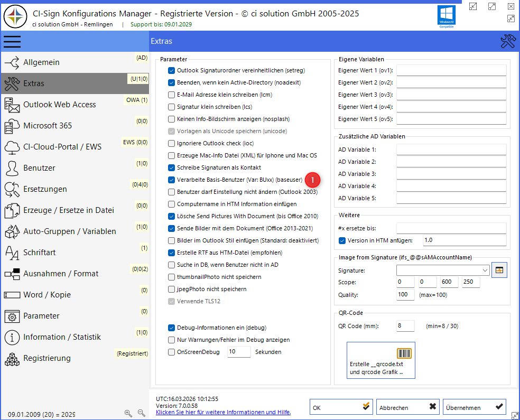Image resolution: width=520 pixels, height=420 pixels.
Task: Create qrcode.txt and QR code graphic
Action: tap(380, 360)
